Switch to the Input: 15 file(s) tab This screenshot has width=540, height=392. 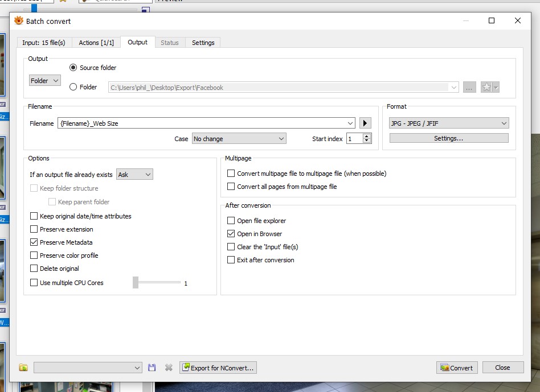coord(44,43)
